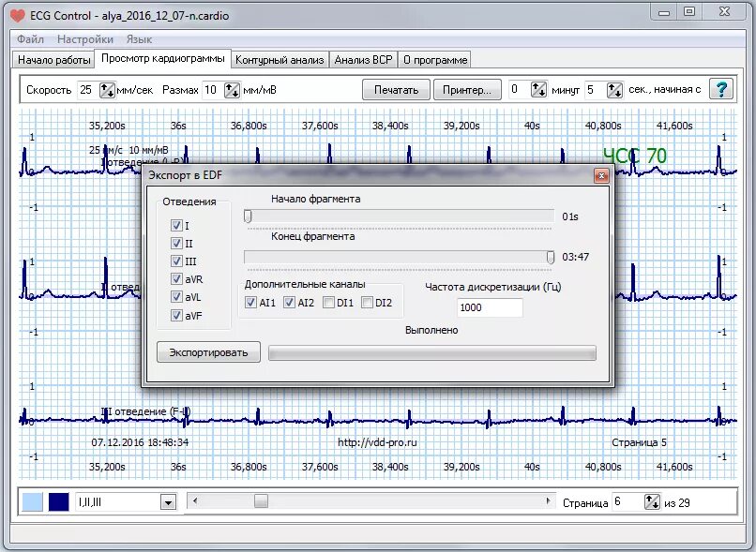Click the Конец фрагмента slider handle

(551, 258)
